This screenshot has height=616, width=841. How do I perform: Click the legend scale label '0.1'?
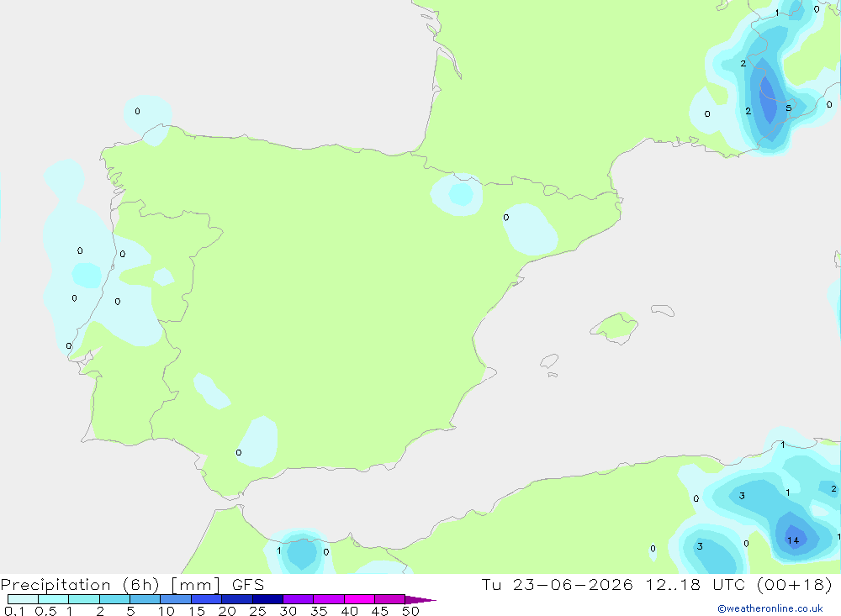tap(13, 611)
